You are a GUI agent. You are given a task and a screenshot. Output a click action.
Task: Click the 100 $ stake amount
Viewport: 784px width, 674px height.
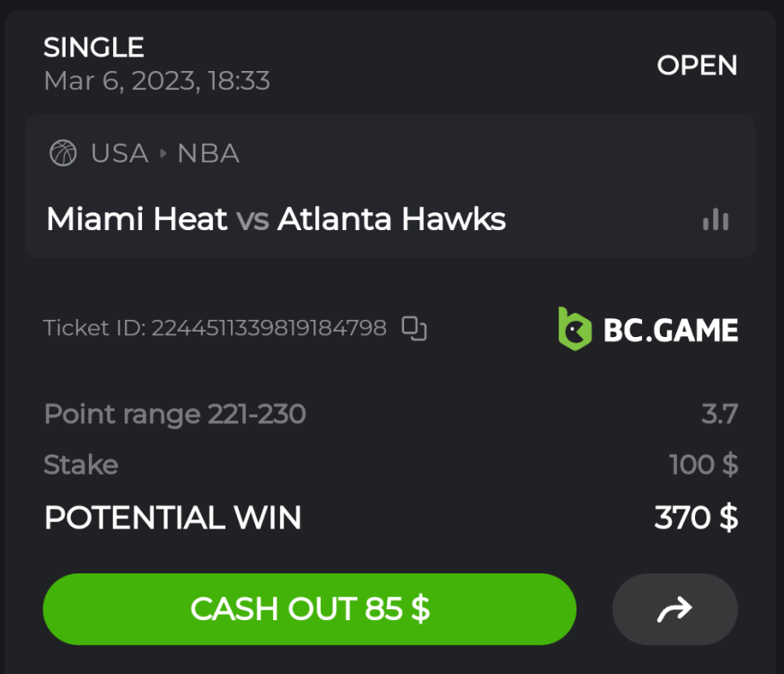click(x=703, y=465)
